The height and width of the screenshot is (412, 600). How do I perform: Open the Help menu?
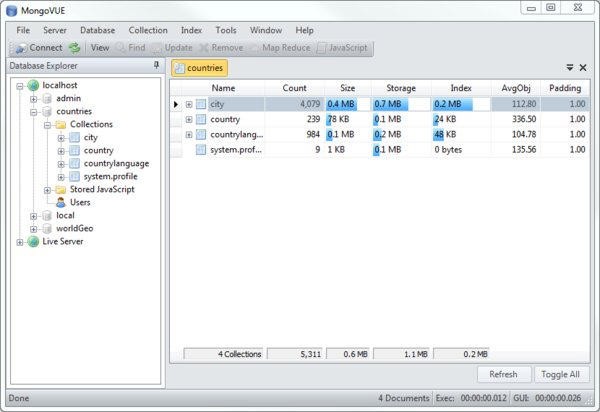(x=305, y=30)
